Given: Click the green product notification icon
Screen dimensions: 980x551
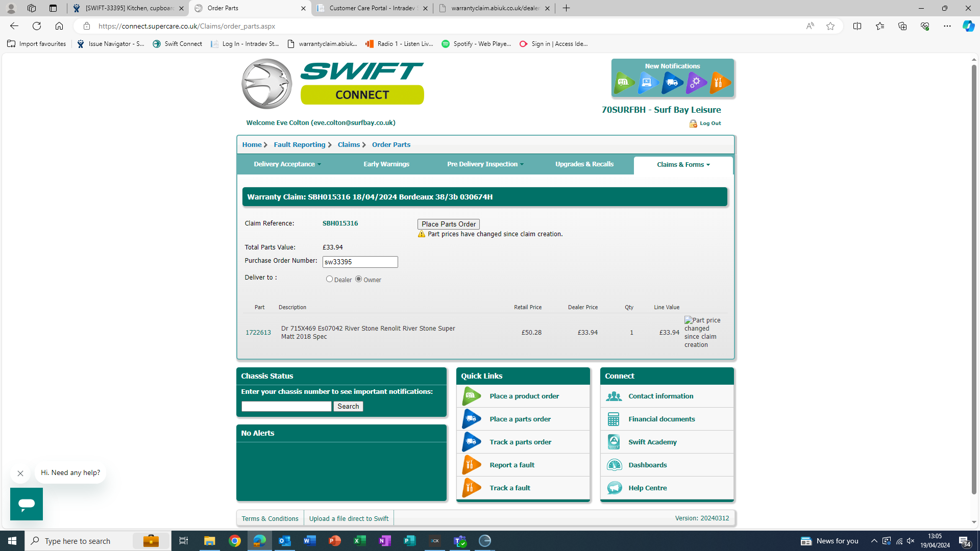Looking at the screenshot, I should click(624, 83).
